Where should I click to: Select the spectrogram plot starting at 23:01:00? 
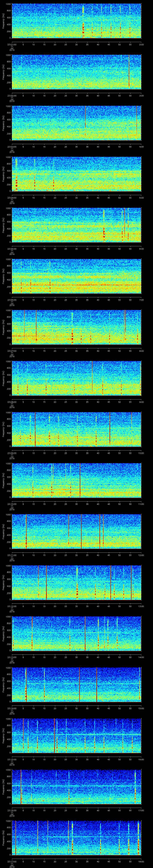point(77,21)
